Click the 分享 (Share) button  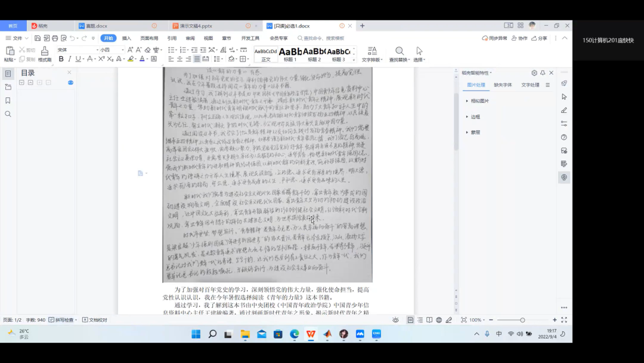tap(539, 38)
